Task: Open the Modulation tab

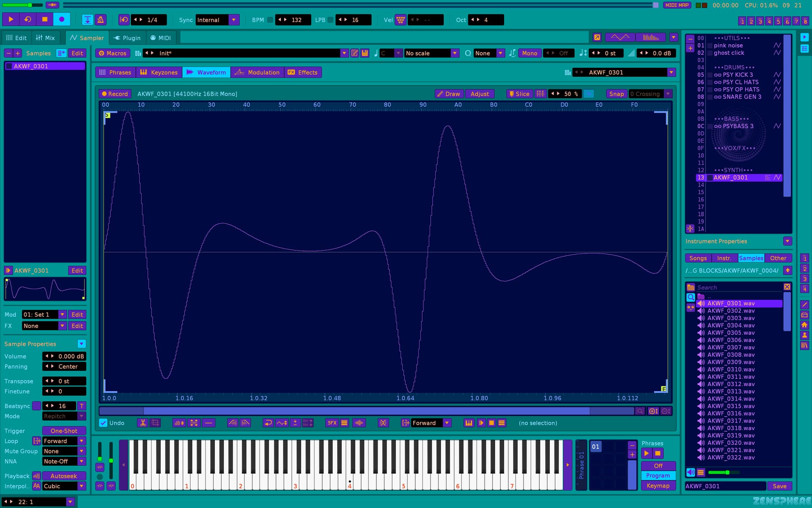Action: [258, 72]
